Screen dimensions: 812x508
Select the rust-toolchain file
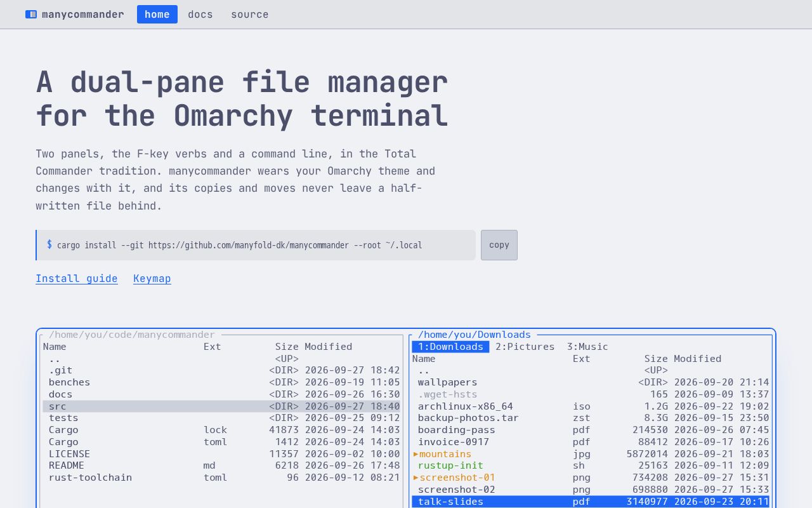pyautogui.click(x=222, y=478)
